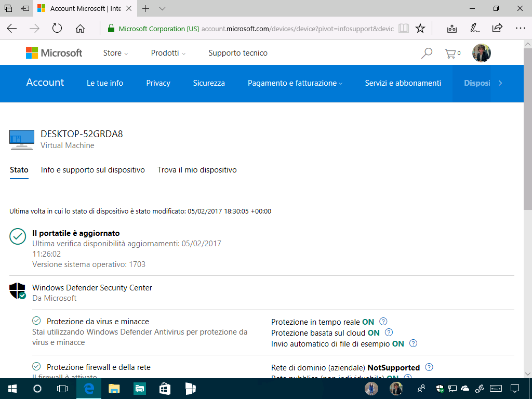Screen dimensions: 532x399
Task: Open Sicurezza menu item
Action: (209, 83)
